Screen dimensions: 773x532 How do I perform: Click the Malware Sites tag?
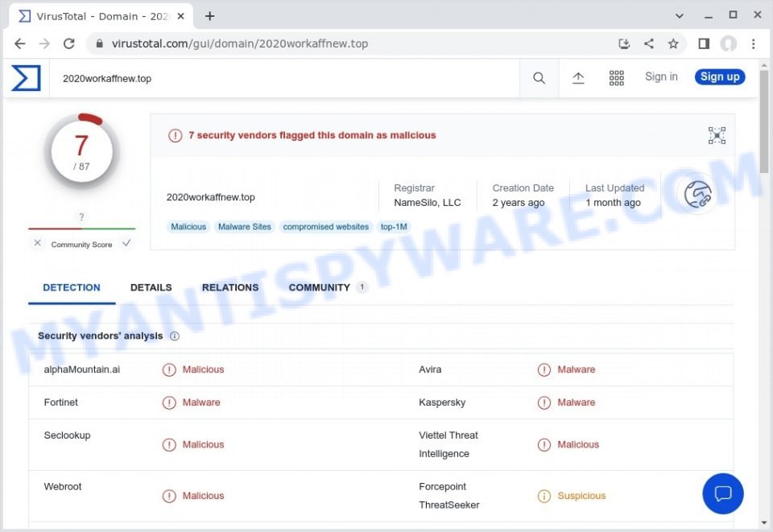(x=245, y=227)
